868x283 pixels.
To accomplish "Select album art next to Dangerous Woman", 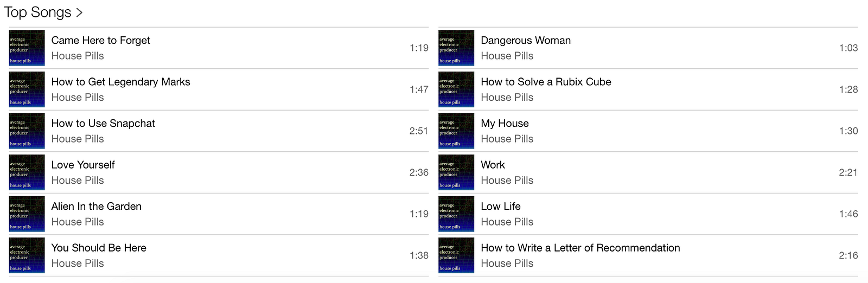I will [456, 48].
